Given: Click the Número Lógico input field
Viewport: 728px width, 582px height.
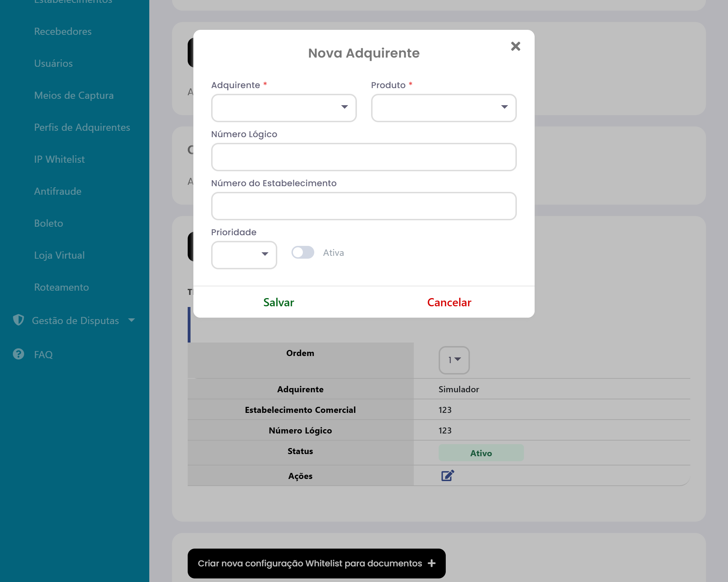Looking at the screenshot, I should (364, 157).
